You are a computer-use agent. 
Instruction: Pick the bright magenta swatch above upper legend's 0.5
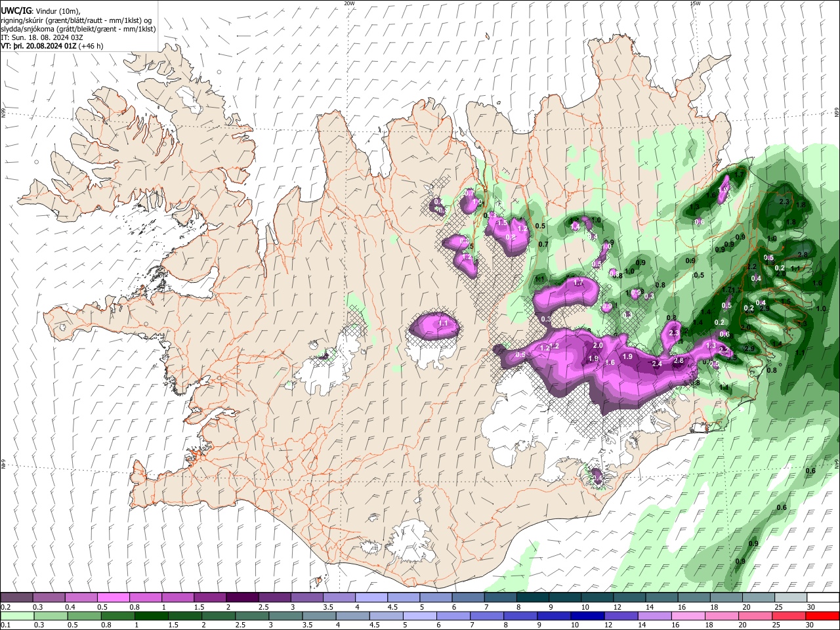[113, 597]
